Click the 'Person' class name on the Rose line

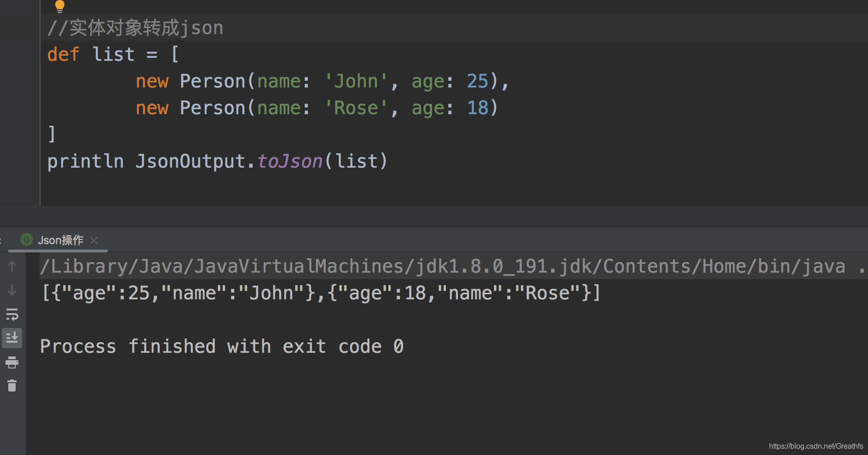(213, 108)
